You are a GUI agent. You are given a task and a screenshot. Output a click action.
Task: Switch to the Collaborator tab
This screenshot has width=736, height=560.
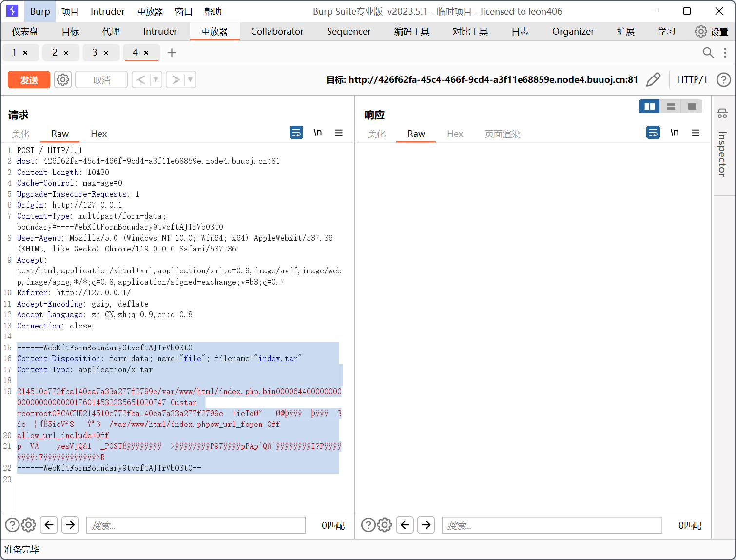277,32
